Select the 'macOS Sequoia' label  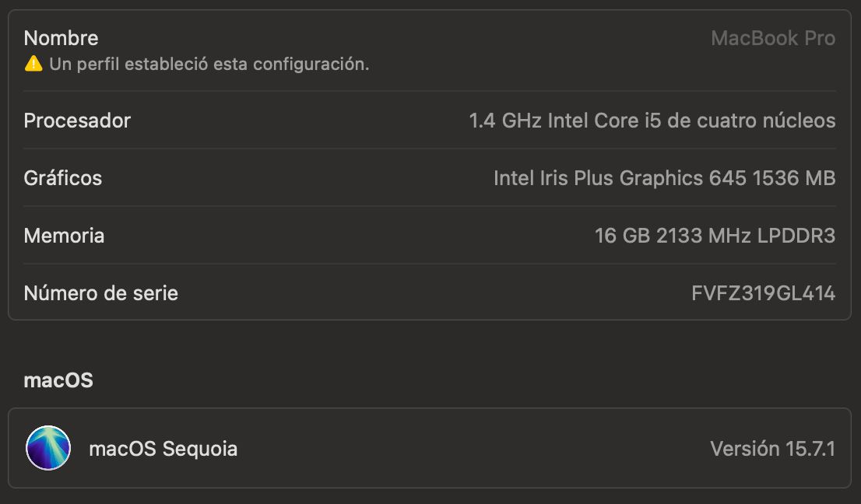coord(163,449)
